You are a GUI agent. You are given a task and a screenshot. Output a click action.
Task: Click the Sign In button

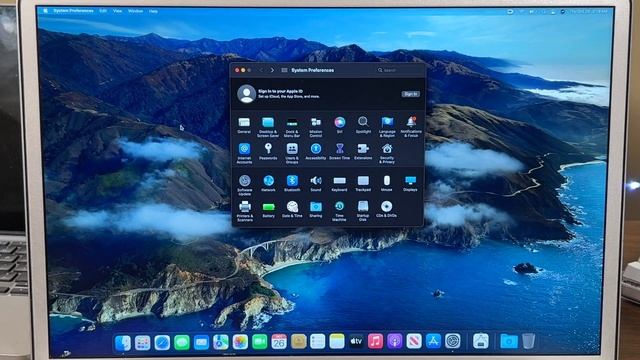pyautogui.click(x=410, y=94)
